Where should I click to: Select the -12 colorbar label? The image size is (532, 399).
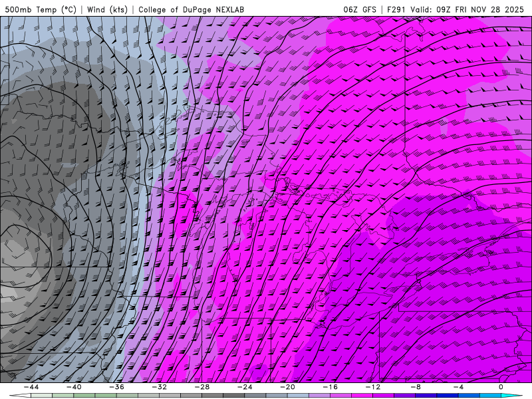tap(373, 387)
